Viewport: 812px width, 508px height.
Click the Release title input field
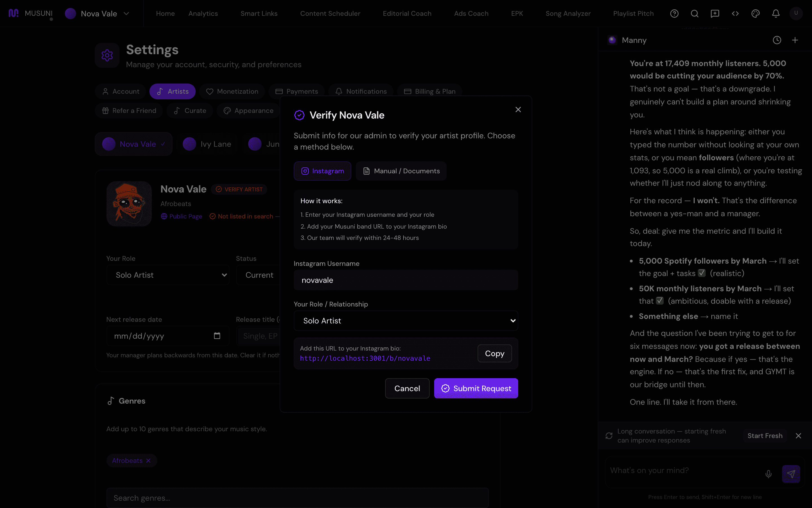258,336
